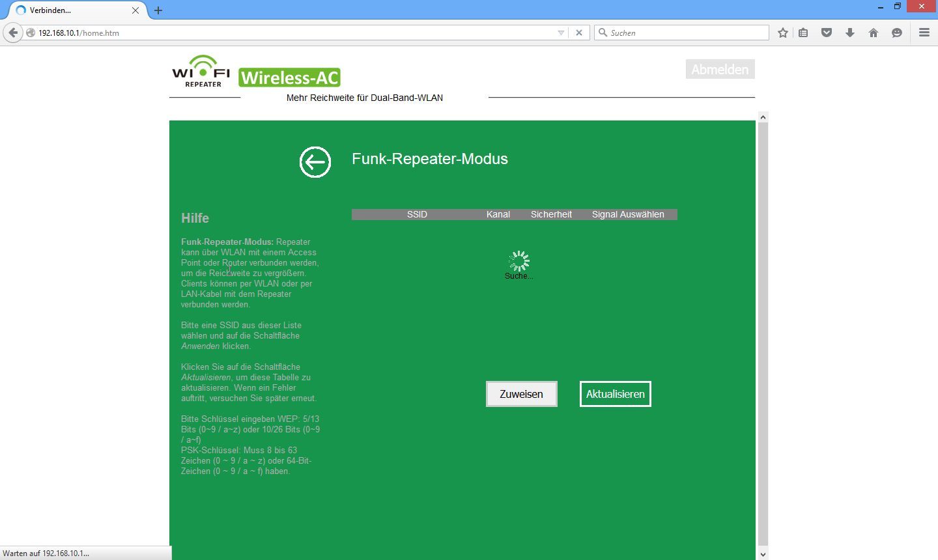This screenshot has height=560, width=938.
Task: Close the Verbinden... tab
Action: tap(135, 10)
